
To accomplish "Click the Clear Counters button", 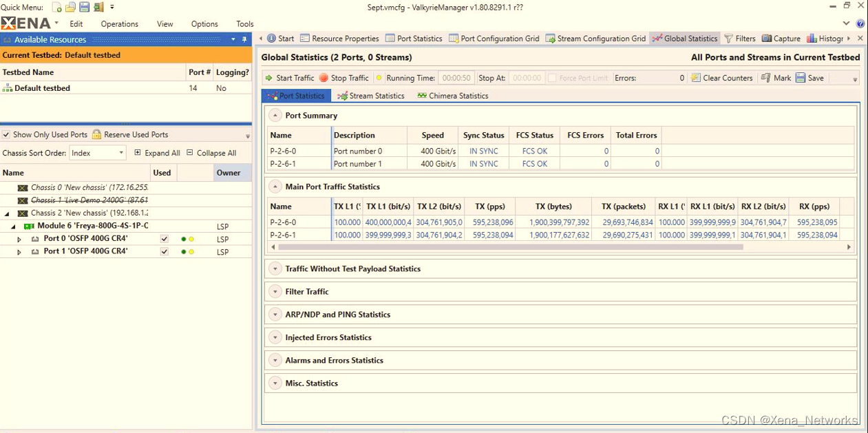I will (721, 78).
